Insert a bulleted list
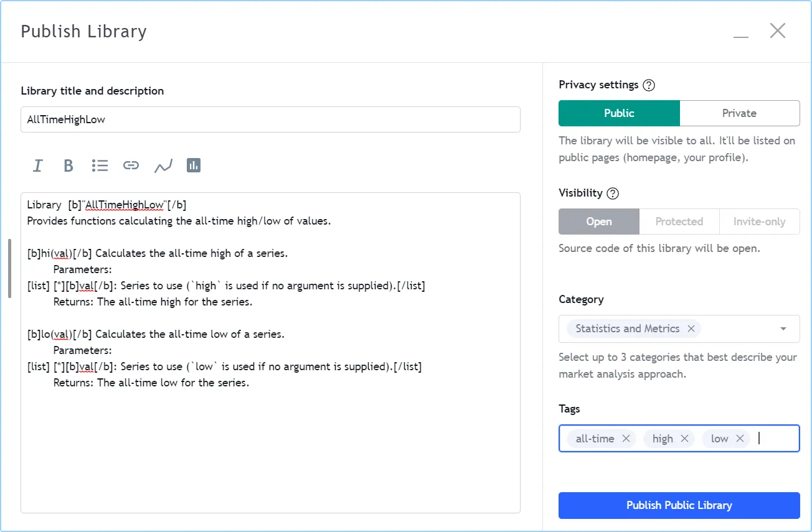The image size is (812, 532). (x=100, y=166)
